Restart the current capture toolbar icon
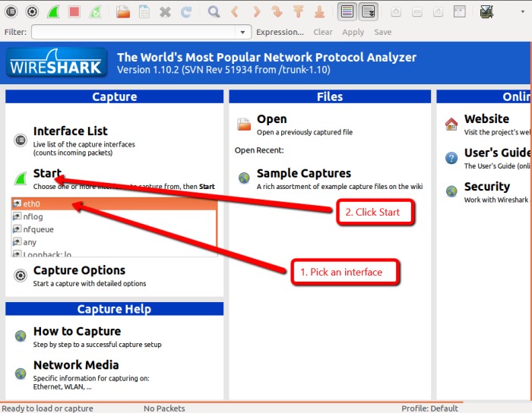Viewport: 532px width, 413px height. [x=96, y=12]
